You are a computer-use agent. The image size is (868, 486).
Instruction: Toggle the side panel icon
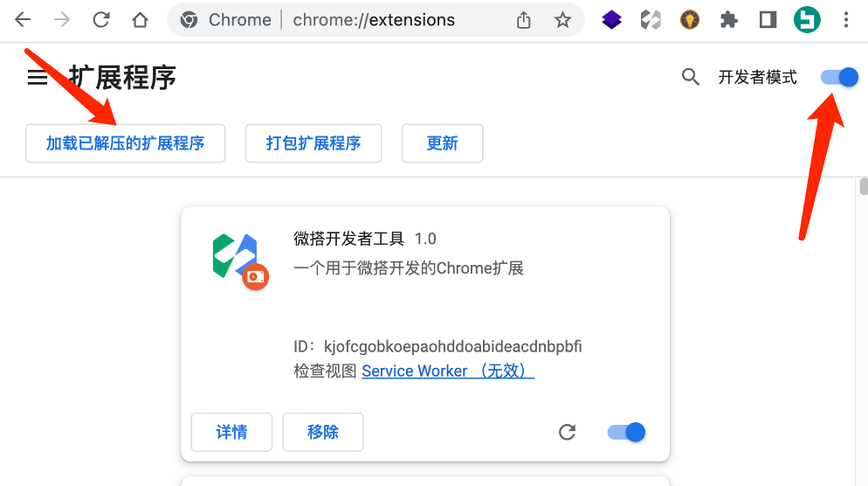pyautogui.click(x=768, y=20)
